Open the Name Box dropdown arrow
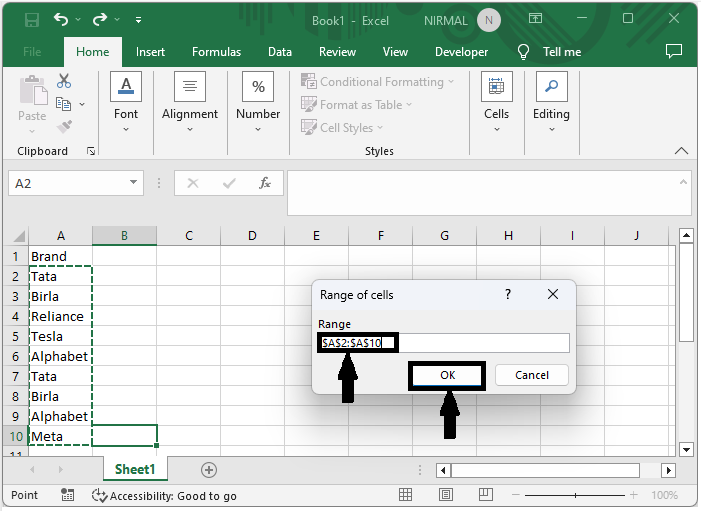701x511 pixels. [133, 182]
